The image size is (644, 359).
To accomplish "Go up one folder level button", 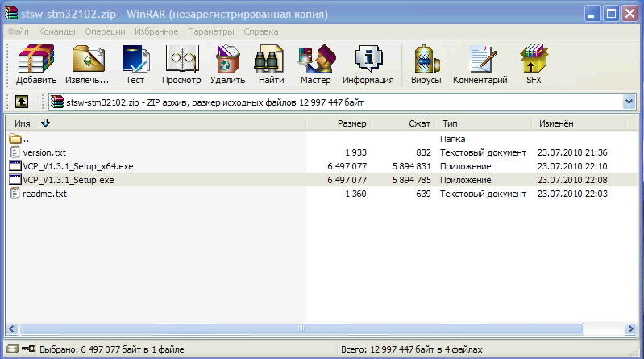I will (22, 102).
